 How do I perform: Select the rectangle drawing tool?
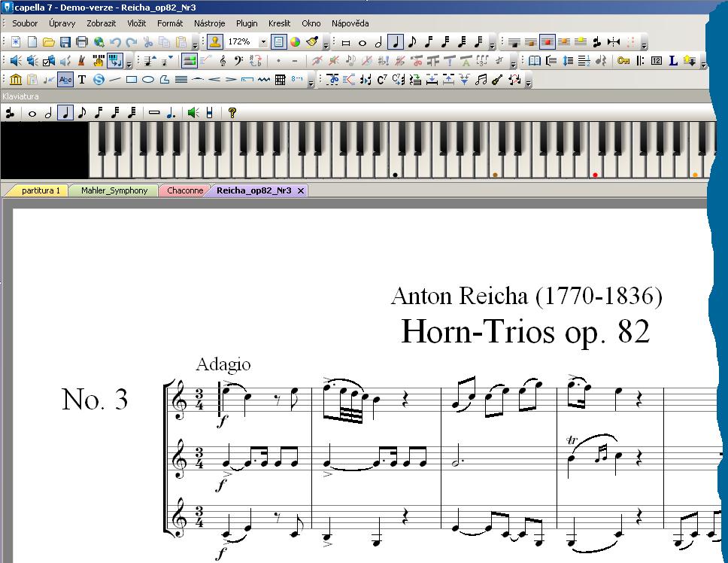[132, 80]
